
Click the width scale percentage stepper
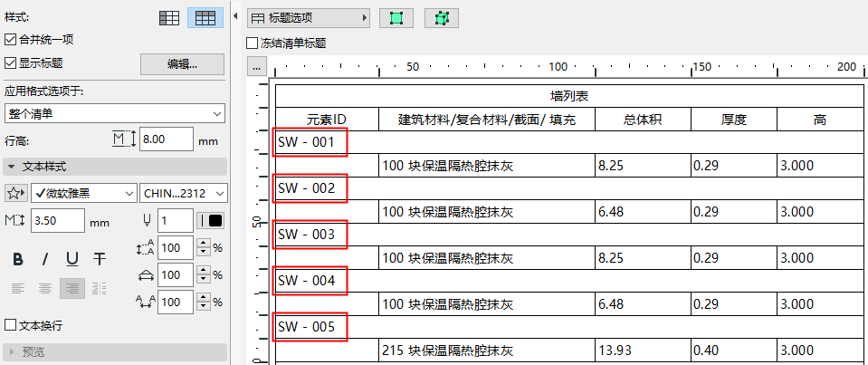pos(204,274)
